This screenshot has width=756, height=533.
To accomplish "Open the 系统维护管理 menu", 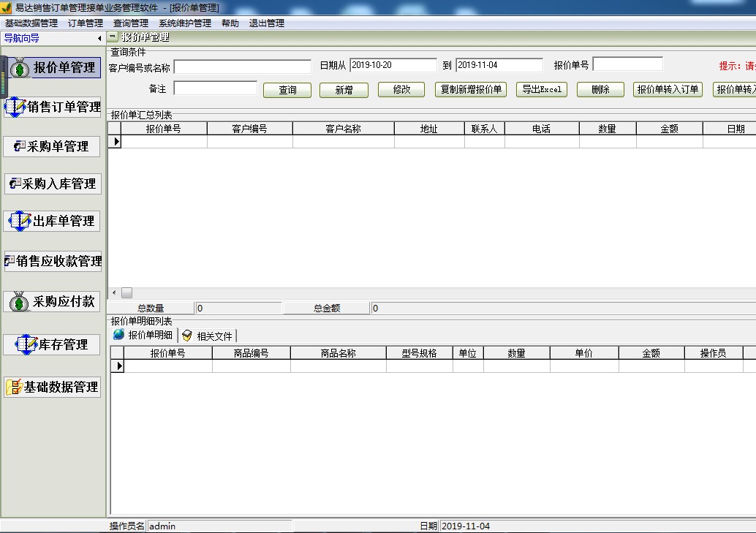I will [x=185, y=23].
